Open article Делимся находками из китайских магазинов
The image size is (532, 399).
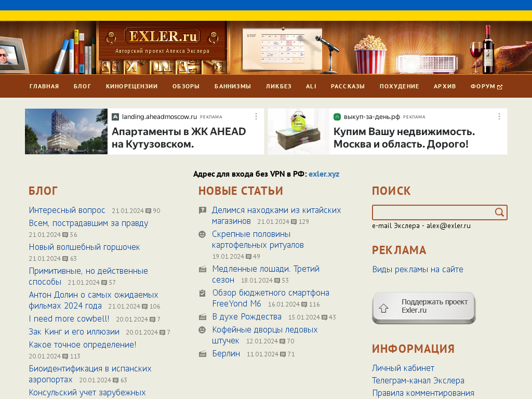(276, 216)
